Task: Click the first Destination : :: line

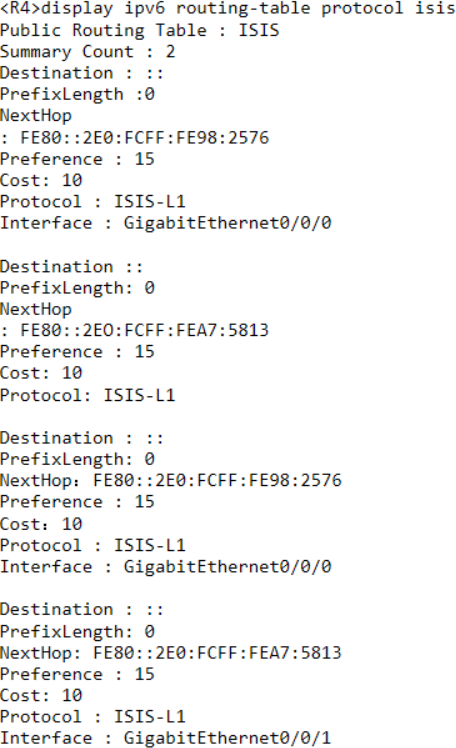Action: [x=82, y=73]
